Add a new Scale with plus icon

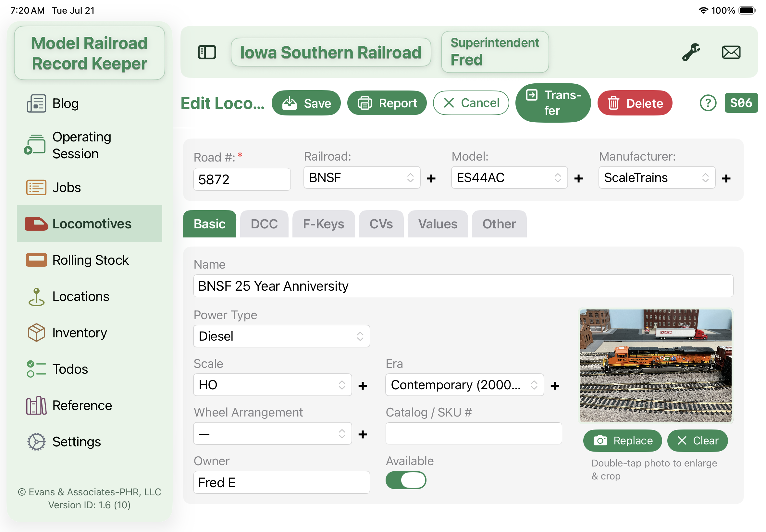coord(363,386)
